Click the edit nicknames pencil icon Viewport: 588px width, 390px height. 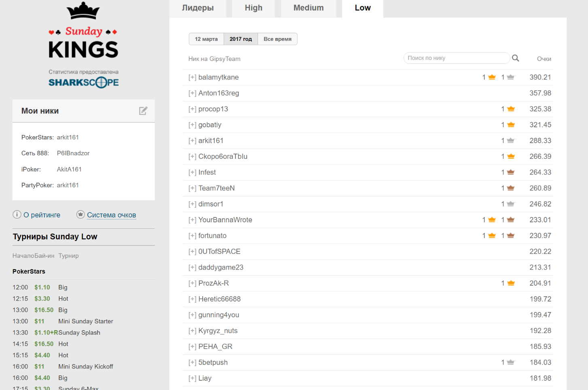point(143,111)
